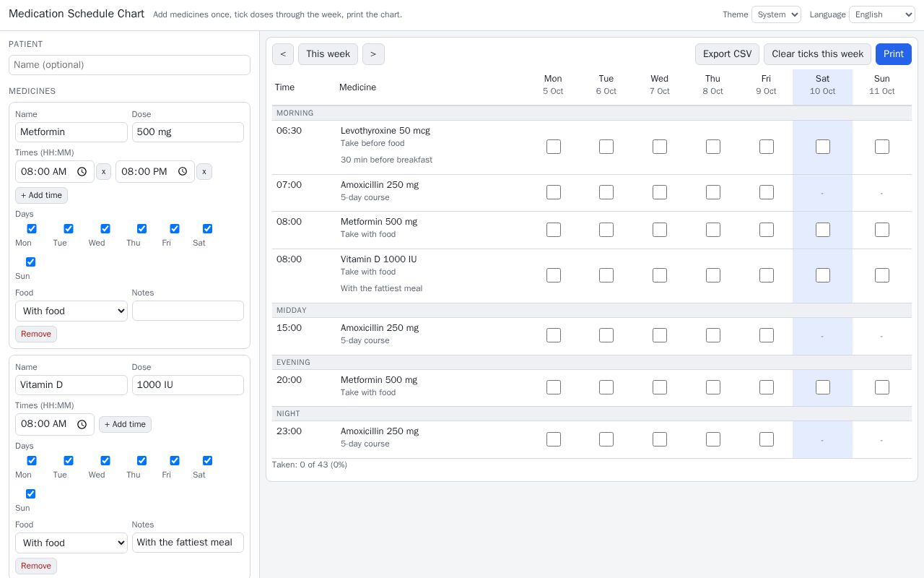The height and width of the screenshot is (578, 924).
Task: Remove Metformin's 08:00 AM time with x
Action: pos(104,171)
